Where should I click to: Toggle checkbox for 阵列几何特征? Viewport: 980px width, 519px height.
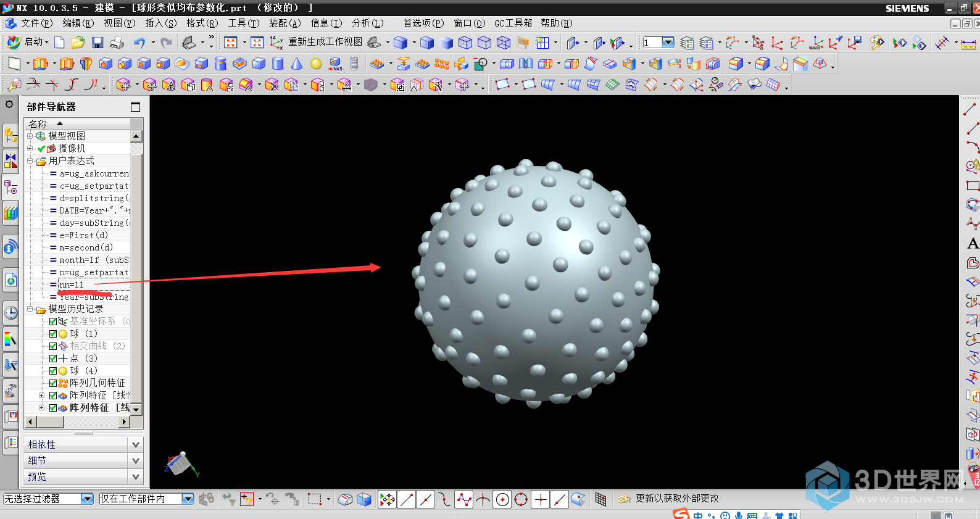53,383
